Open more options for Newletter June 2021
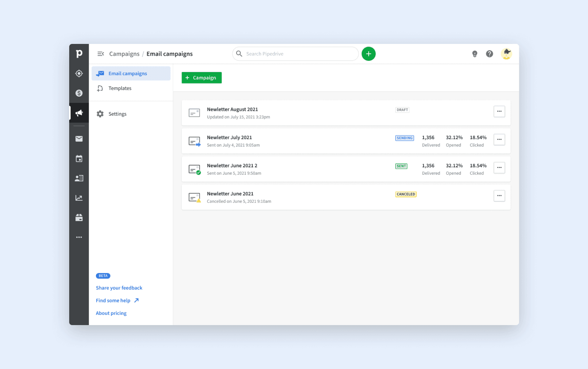Viewport: 588px width, 369px height. tap(499, 196)
